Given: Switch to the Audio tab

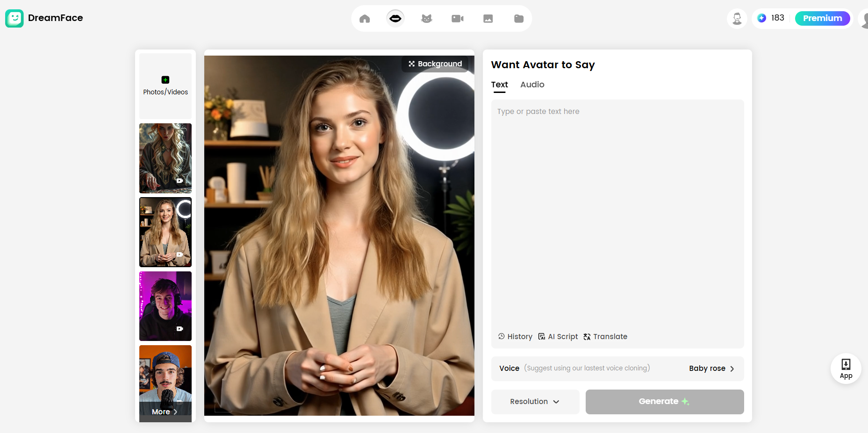Looking at the screenshot, I should pos(532,85).
